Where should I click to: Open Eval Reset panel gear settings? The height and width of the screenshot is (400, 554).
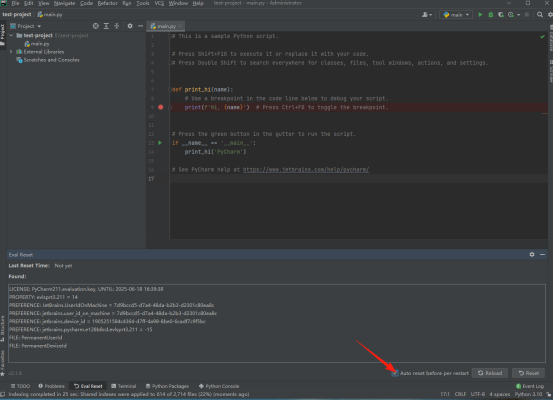532,254
